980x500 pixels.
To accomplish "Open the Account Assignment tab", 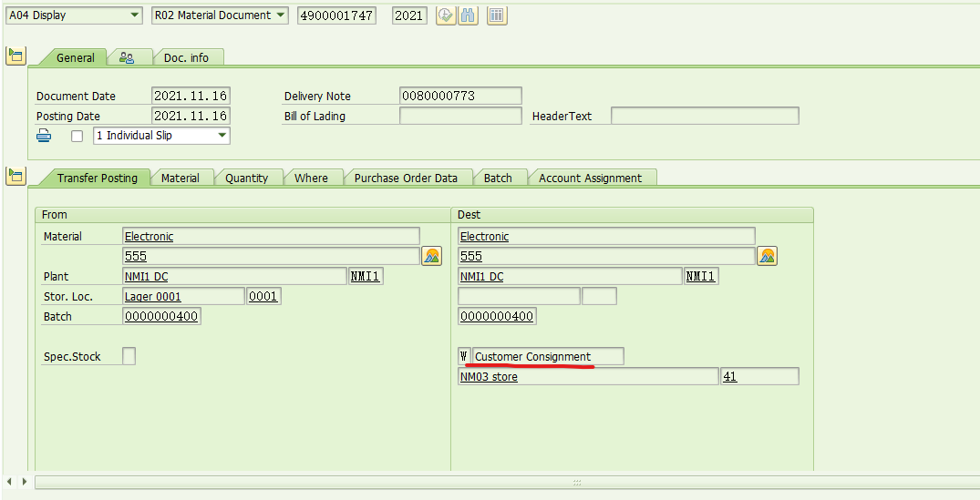I will [x=590, y=178].
